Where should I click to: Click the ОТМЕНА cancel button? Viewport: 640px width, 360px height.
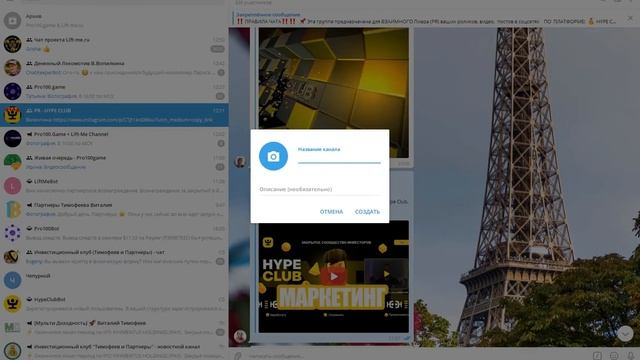[x=331, y=212]
